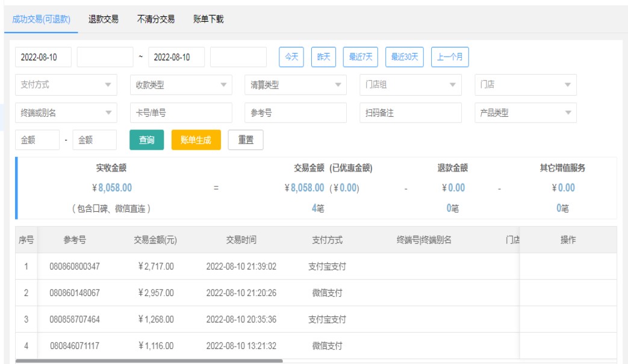Filter by 最近30天
The width and height of the screenshot is (628, 364).
coord(404,57)
